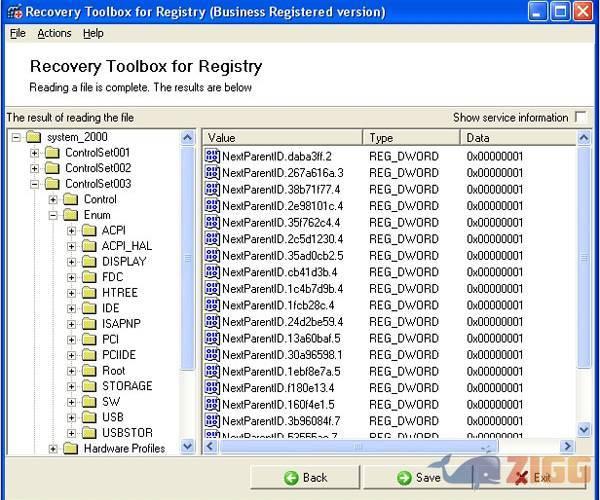Collapse the Enum node

[x=53, y=215]
